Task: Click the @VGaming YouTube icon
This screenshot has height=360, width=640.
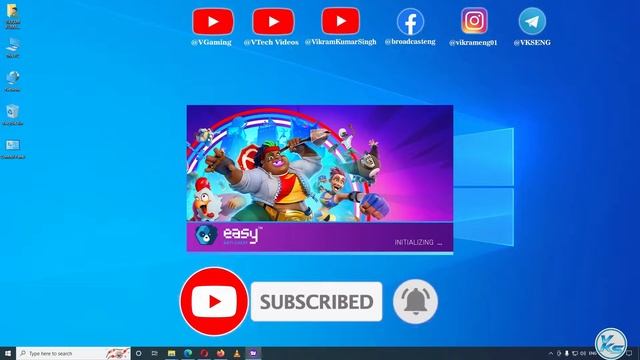Action: pyautogui.click(x=213, y=22)
